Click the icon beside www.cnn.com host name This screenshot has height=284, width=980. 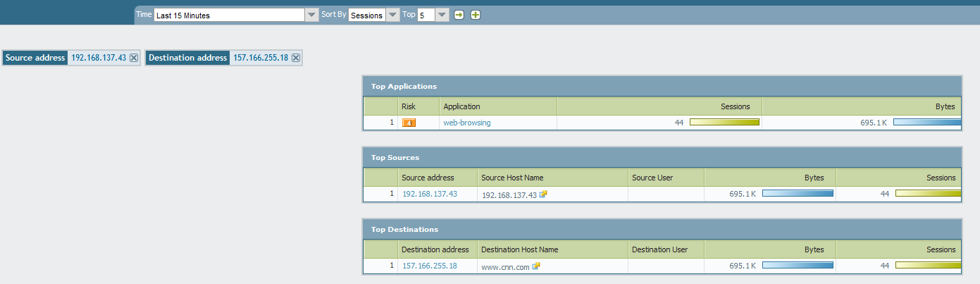click(x=536, y=266)
